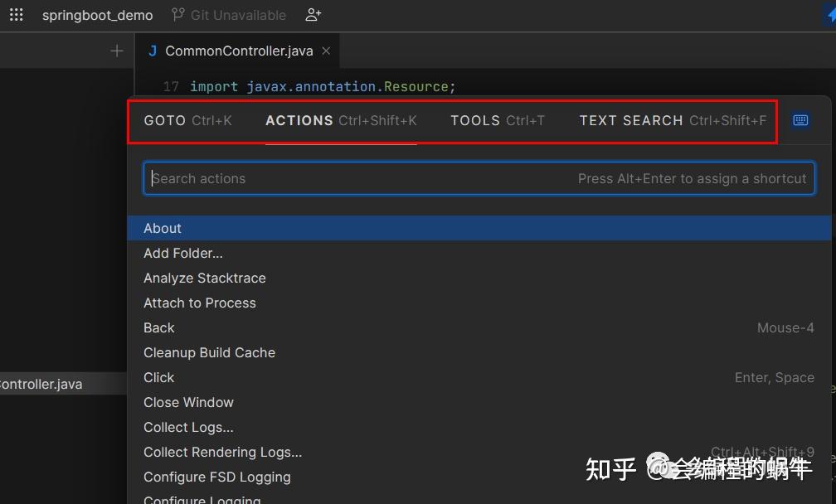
Task: Close the CommonController.java tab
Action: (325, 51)
